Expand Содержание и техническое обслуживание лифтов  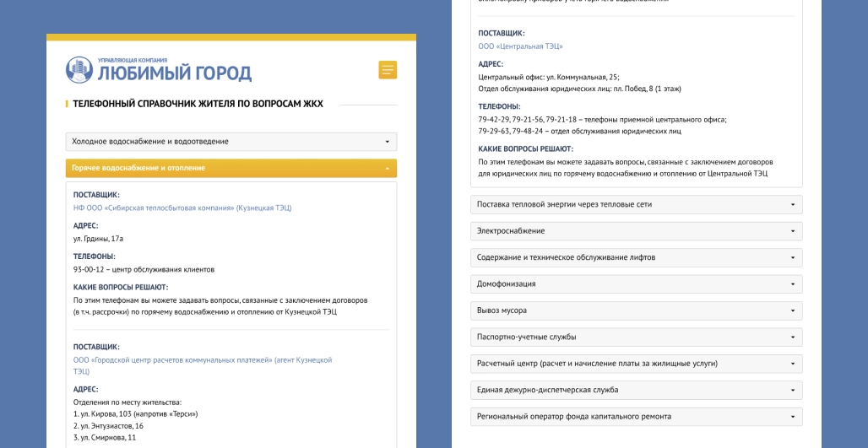coord(636,257)
